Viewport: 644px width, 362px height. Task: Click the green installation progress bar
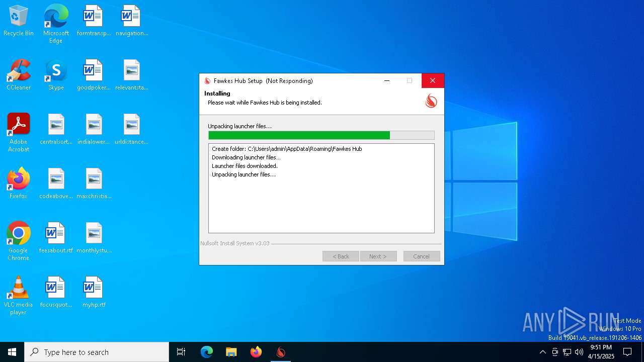[x=321, y=135]
